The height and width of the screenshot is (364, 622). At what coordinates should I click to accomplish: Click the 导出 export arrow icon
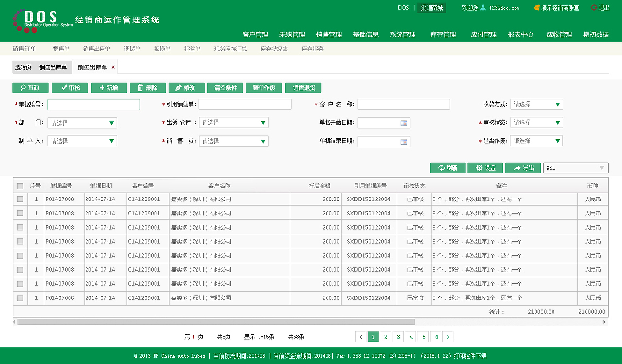tap(516, 167)
